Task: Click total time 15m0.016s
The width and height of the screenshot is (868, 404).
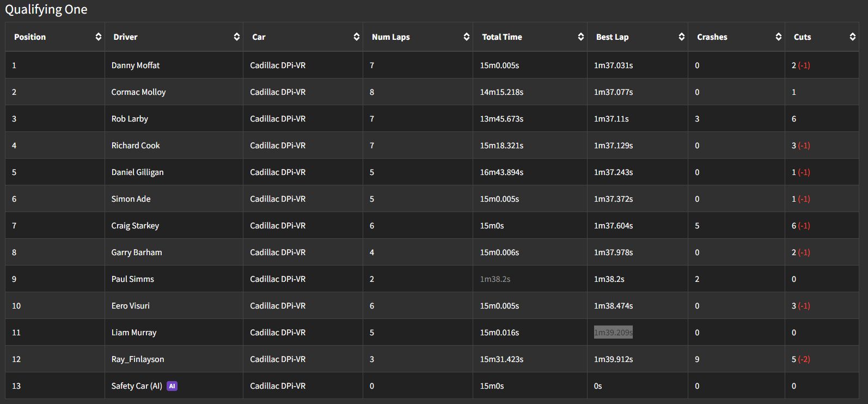Action: pos(499,333)
